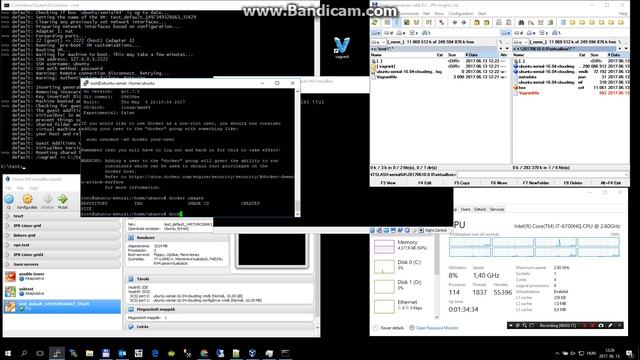
Task: Switch to the Services tab in Task Manager
Action: point(497,209)
